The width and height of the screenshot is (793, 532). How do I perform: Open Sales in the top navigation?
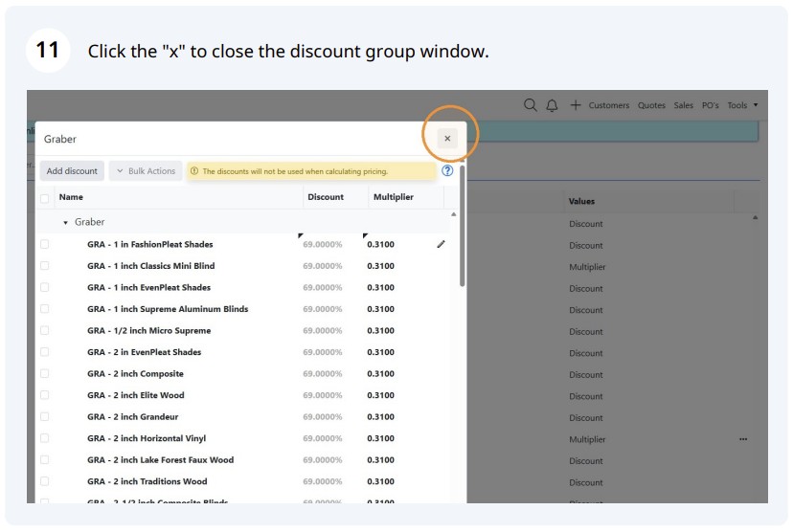pos(683,105)
